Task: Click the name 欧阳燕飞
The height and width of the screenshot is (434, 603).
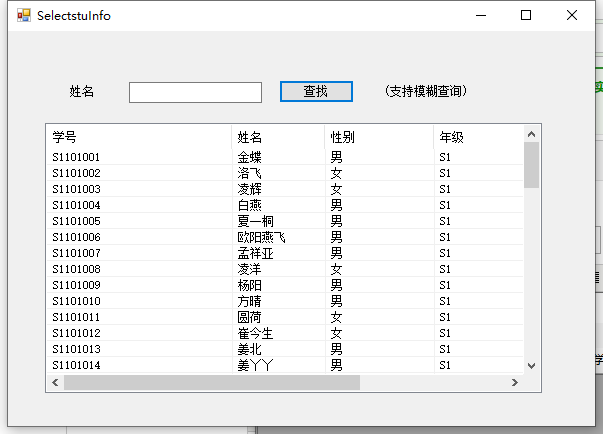Action: (x=262, y=237)
